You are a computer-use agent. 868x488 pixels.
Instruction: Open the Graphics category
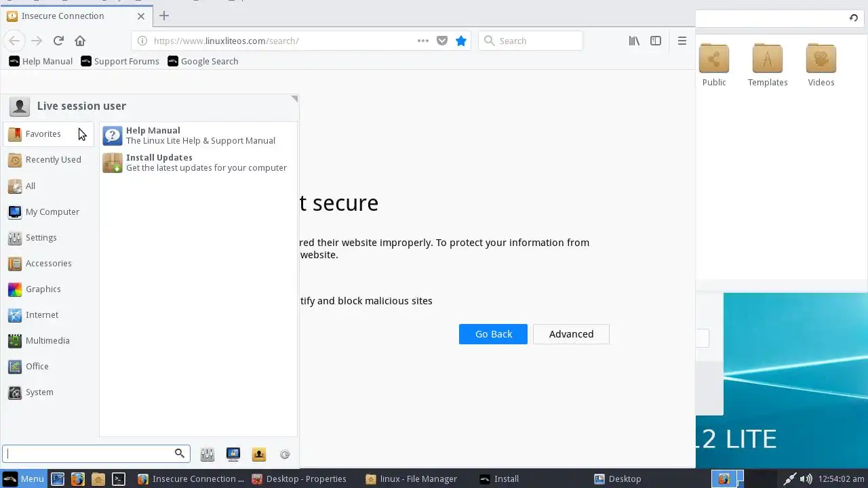49,289
